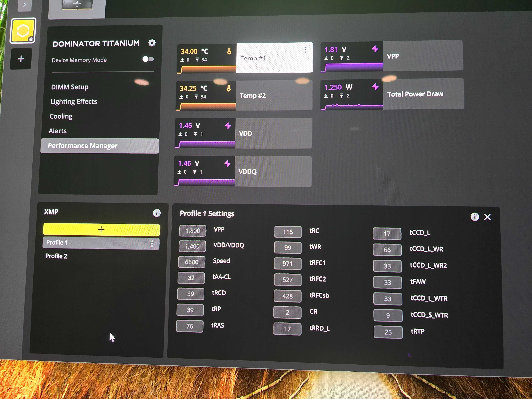This screenshot has width=532, height=399.
Task: Click the 1.250 W power reading
Action: pos(338,87)
